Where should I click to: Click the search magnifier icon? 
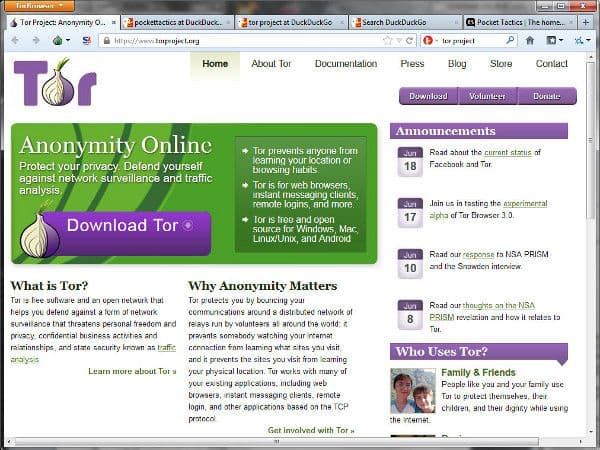click(510, 40)
